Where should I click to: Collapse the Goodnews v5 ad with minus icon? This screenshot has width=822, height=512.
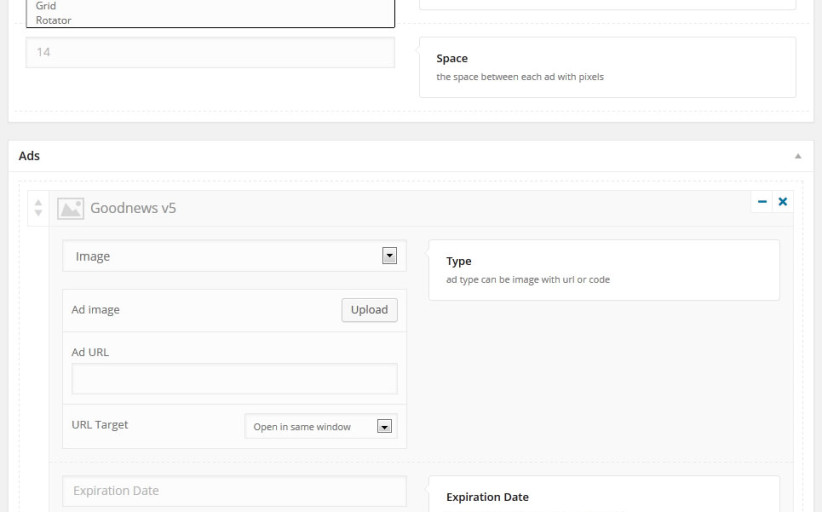click(x=762, y=202)
